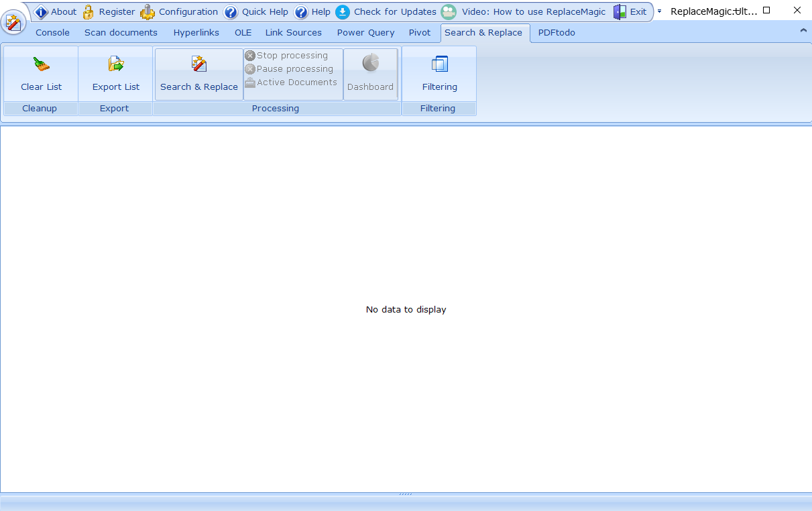Open the PDFtodo tab
This screenshot has width=812, height=511.
556,32
